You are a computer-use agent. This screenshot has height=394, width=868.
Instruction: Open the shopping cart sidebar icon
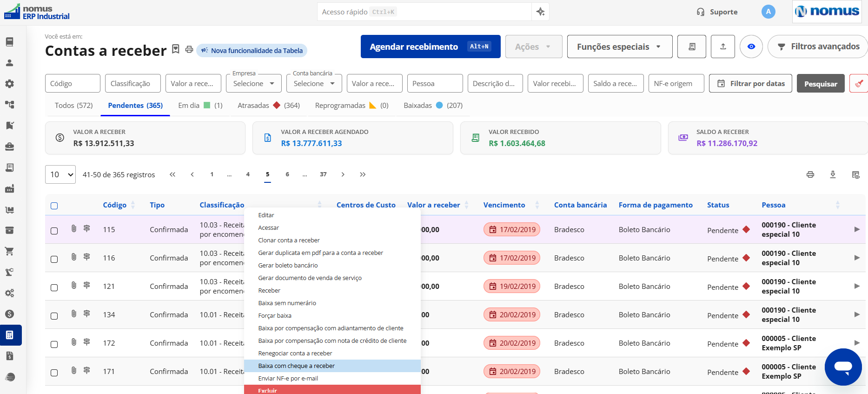pos(9,251)
